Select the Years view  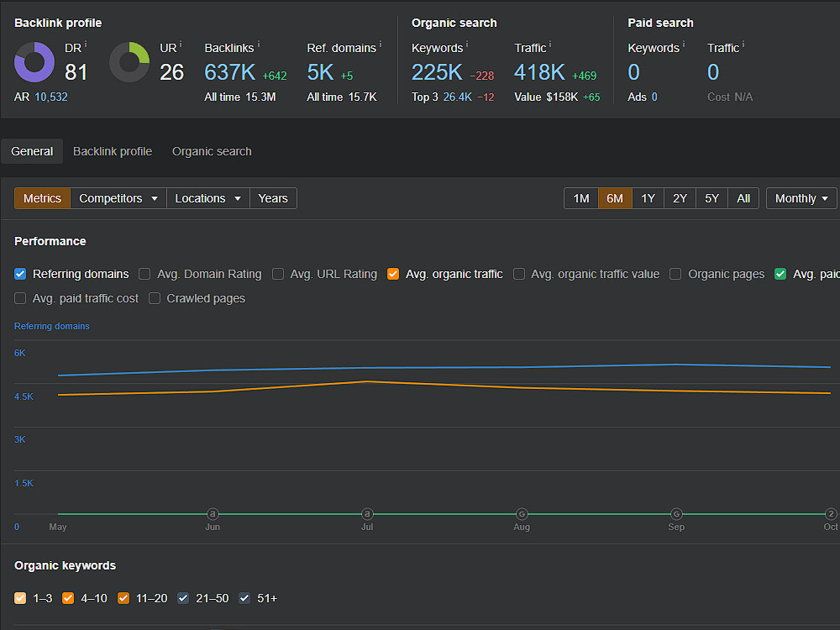pos(273,198)
